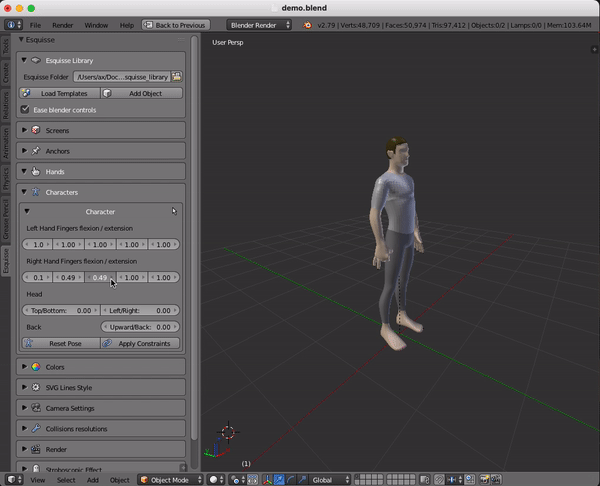Expand the Anchors panel
This screenshot has width=600, height=486.
(x=24, y=151)
